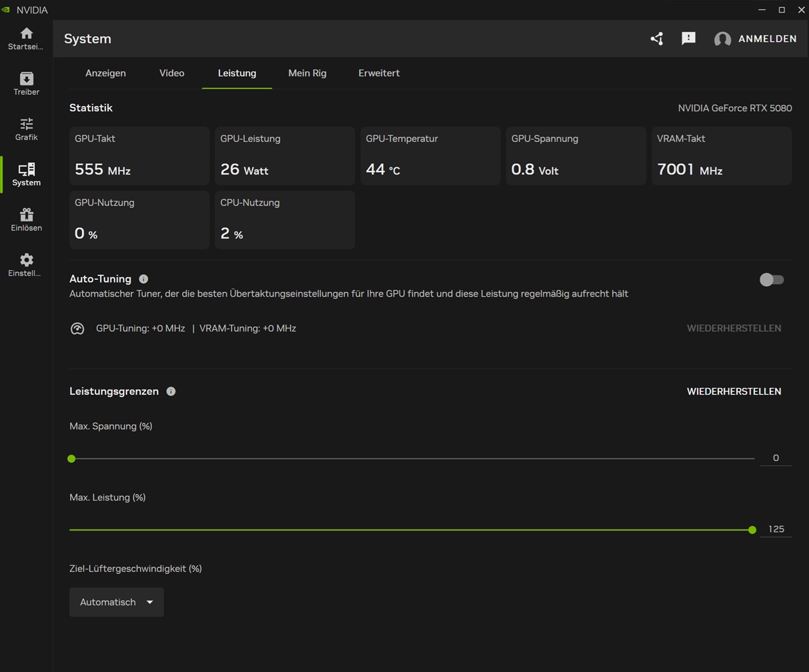The image size is (809, 672).
Task: Click the GPU-Tuning: +0 MHz text
Action: tap(141, 329)
